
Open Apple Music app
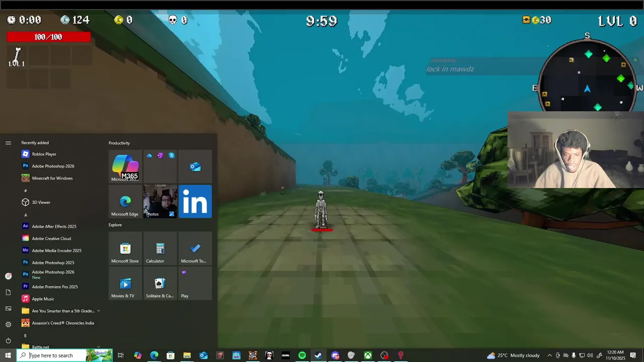click(x=61, y=299)
